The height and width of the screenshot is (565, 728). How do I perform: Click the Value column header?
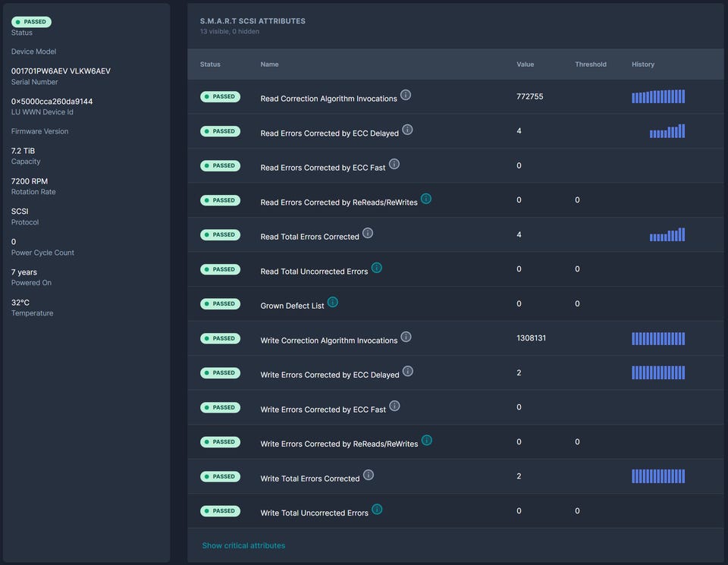click(525, 64)
